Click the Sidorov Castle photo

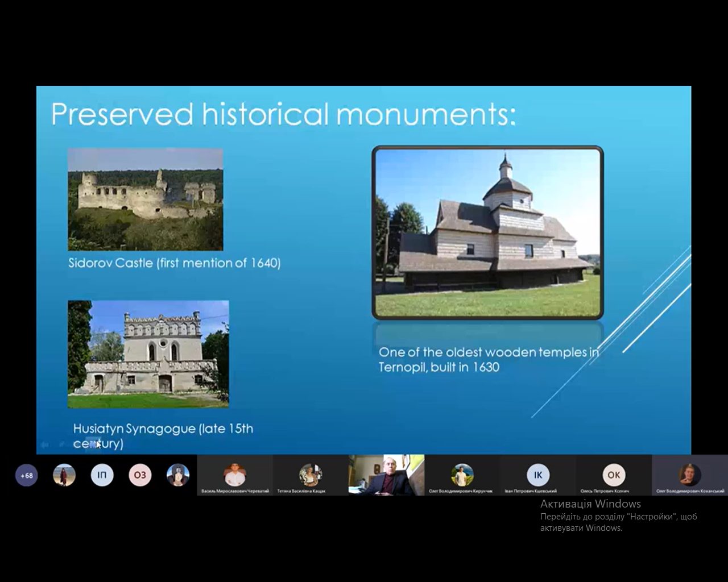pos(146,199)
